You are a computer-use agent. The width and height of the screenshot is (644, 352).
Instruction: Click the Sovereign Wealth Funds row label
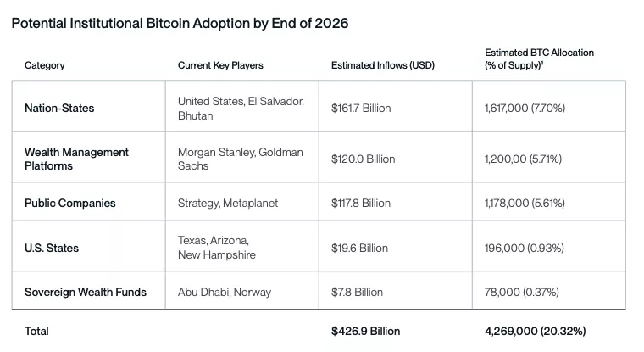[x=86, y=292]
